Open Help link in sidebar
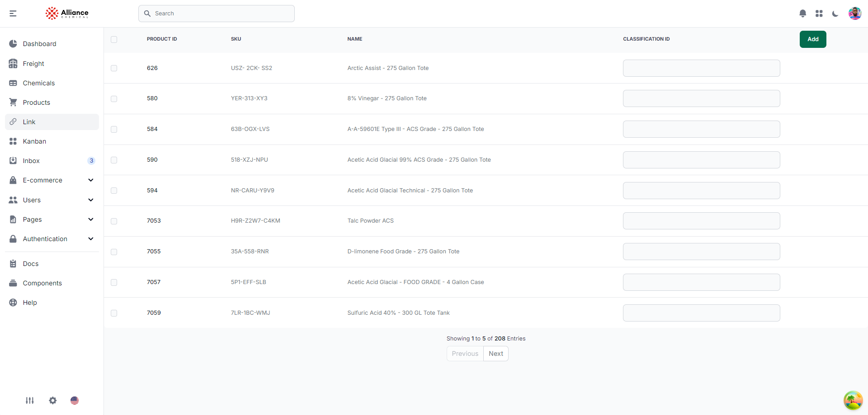868x415 pixels. point(52,303)
